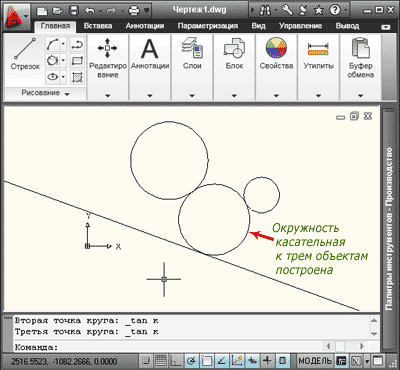Select the Ellipse drawing tool
This screenshot has height=370, width=400.
53,77
